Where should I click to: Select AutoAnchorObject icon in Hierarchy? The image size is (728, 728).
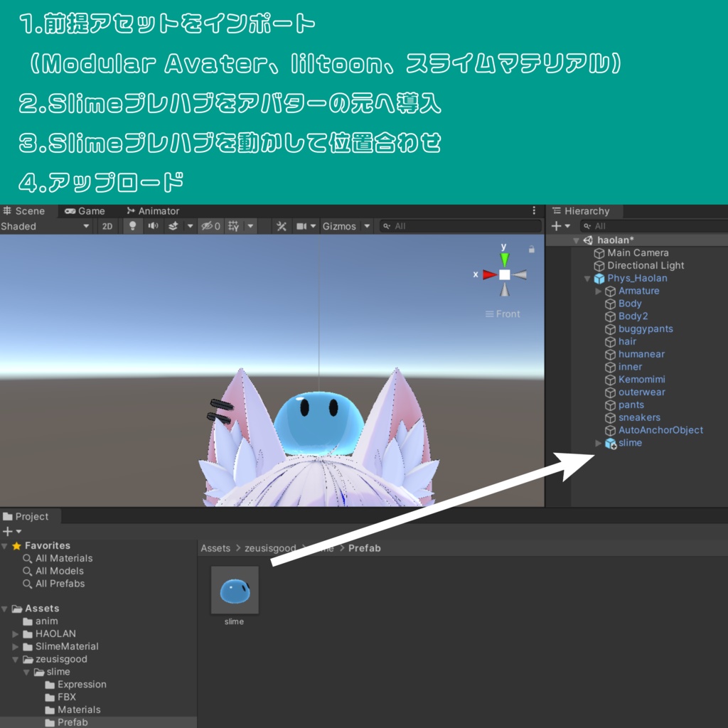(x=611, y=430)
